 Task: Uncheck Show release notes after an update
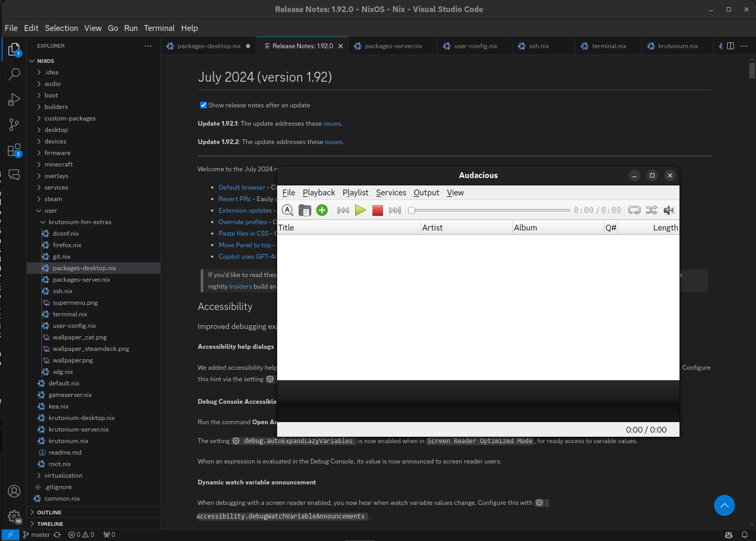pos(203,105)
